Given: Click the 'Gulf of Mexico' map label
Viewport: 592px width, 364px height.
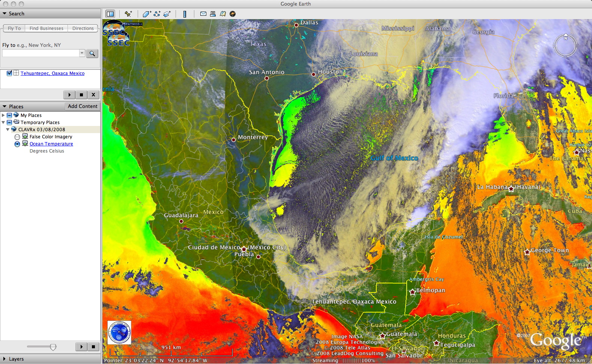Looking at the screenshot, I should [x=394, y=158].
